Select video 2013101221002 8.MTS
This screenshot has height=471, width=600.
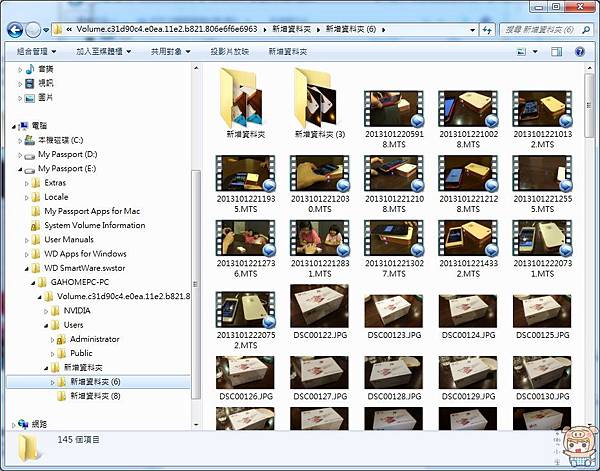point(468,119)
